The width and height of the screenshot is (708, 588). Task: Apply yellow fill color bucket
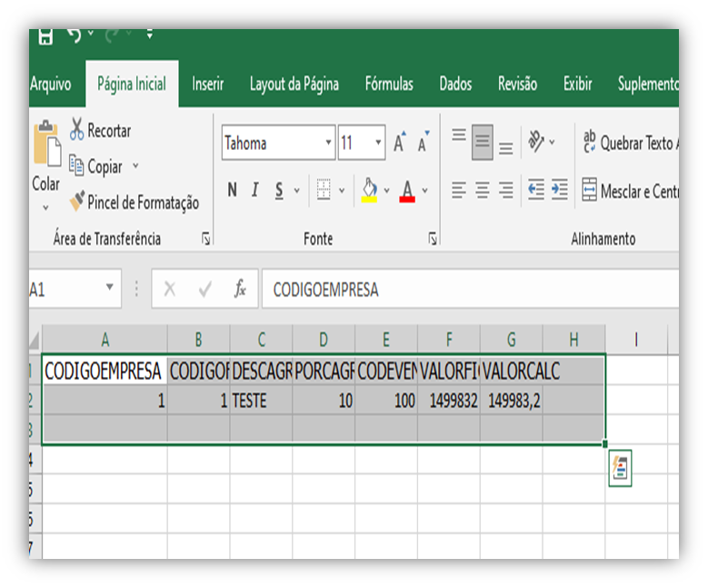(x=369, y=190)
